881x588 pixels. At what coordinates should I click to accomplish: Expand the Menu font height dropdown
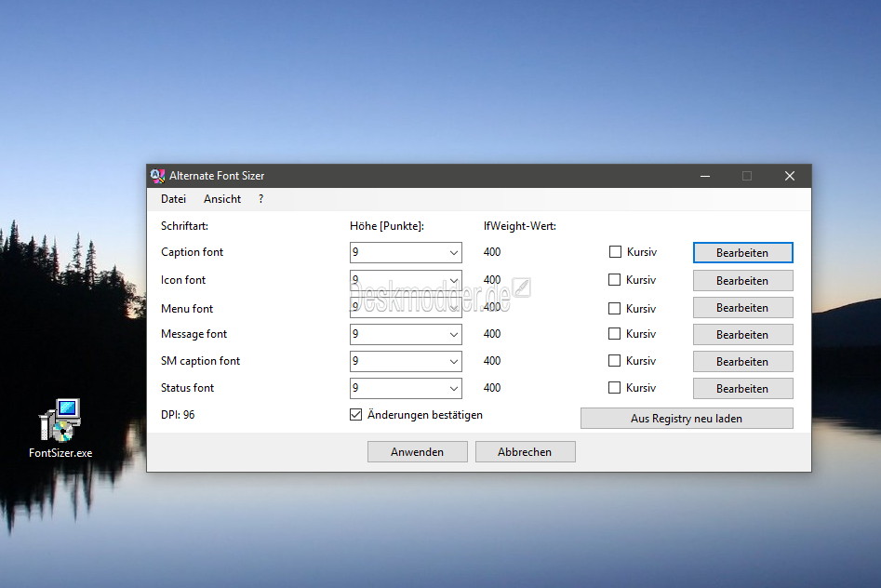(x=453, y=308)
